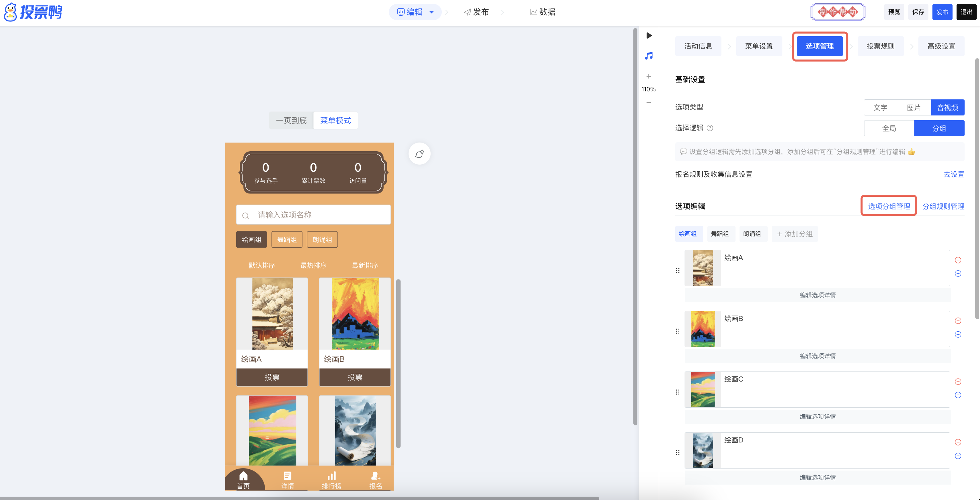Click the play arrow icon in side strip
The width and height of the screenshot is (980, 500).
pos(649,35)
